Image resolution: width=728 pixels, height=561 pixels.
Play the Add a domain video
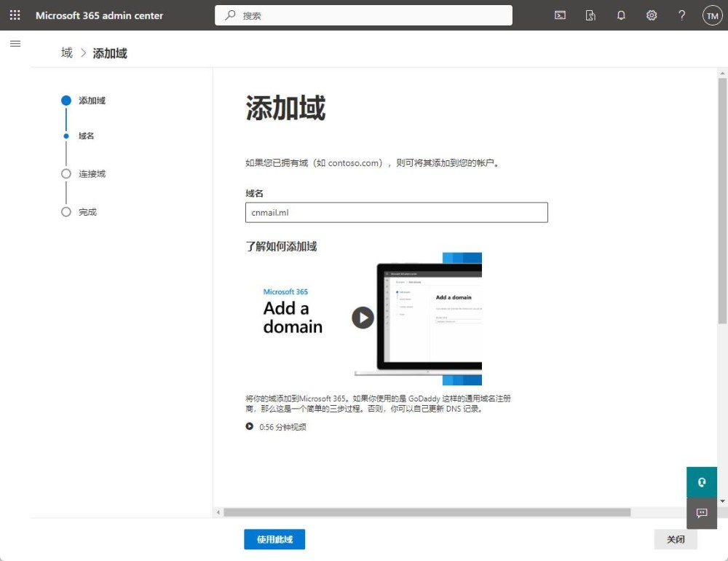(363, 318)
